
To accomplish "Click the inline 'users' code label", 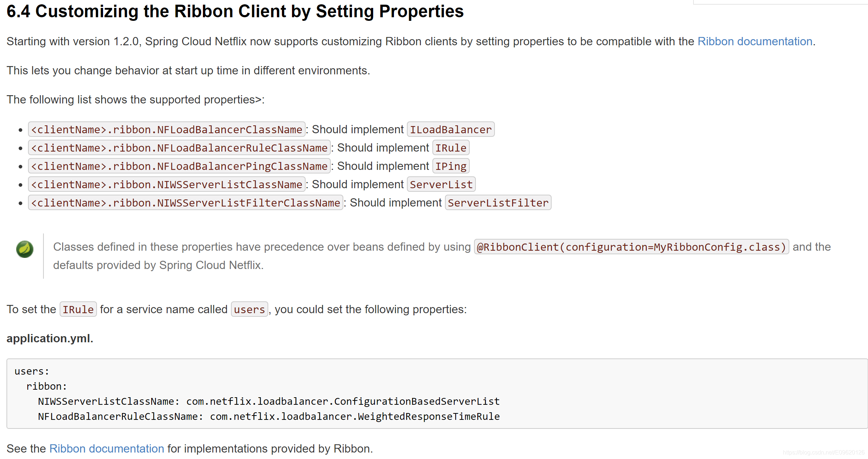I will pos(249,310).
